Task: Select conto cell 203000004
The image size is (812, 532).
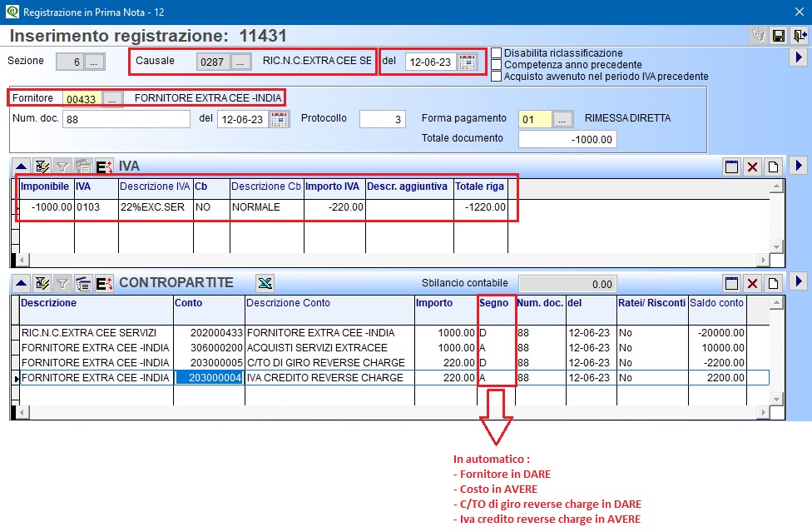Action: point(209,378)
